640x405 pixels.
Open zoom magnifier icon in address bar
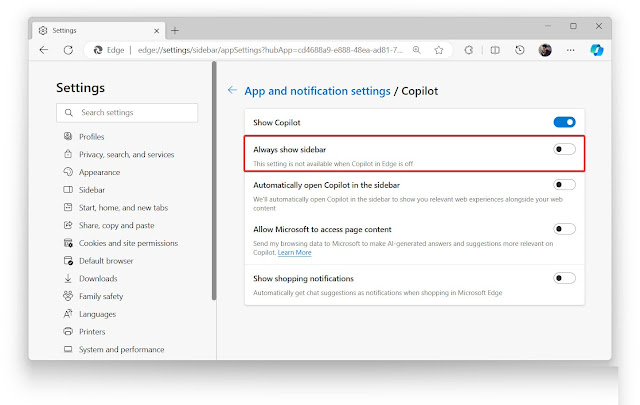click(416, 50)
